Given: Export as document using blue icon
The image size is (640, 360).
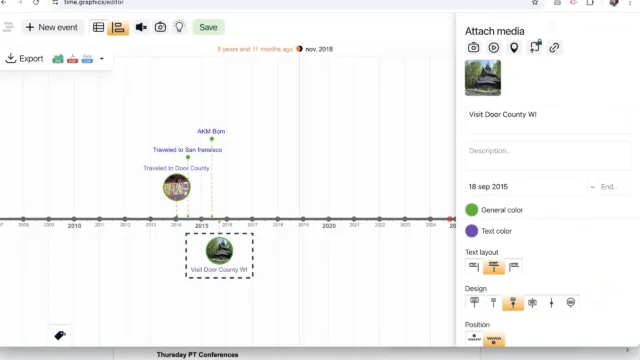Looking at the screenshot, I should point(87,59).
